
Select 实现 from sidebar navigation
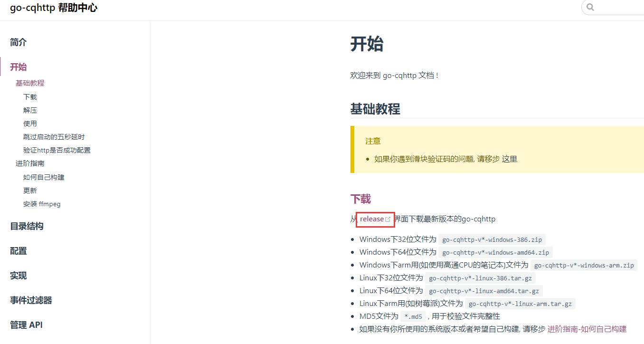coord(18,276)
